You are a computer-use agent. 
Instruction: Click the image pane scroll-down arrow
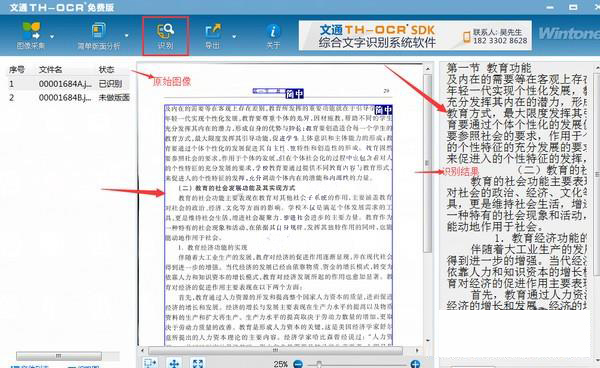pyautogui.click(x=427, y=340)
